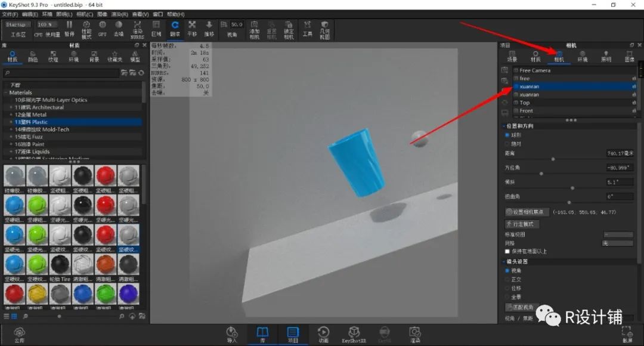
Task: Click the Match Perspective (匹配视角) button
Action: pyautogui.click(x=522, y=307)
